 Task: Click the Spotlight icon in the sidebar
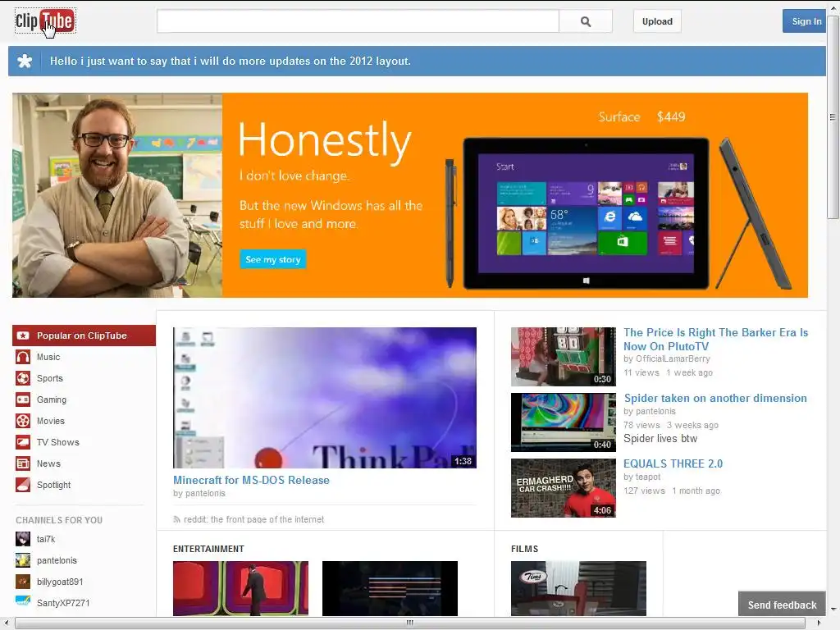pyautogui.click(x=23, y=485)
